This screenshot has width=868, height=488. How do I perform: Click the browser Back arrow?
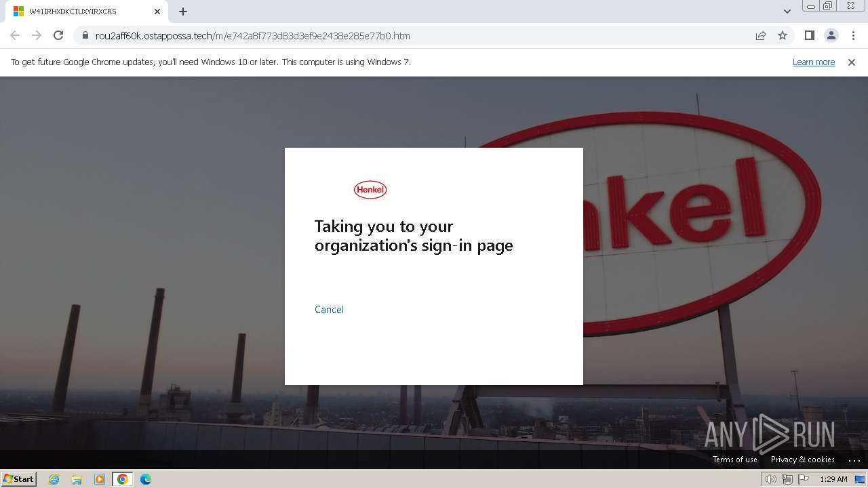click(x=15, y=36)
